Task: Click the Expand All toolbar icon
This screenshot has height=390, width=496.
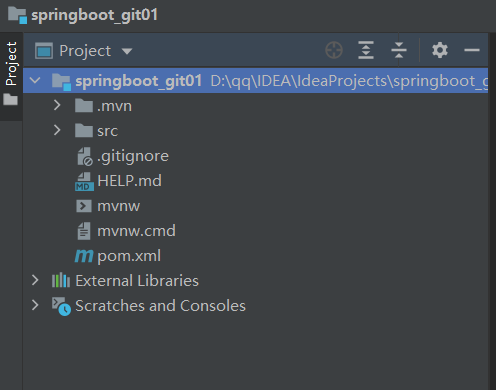Action: click(x=366, y=50)
